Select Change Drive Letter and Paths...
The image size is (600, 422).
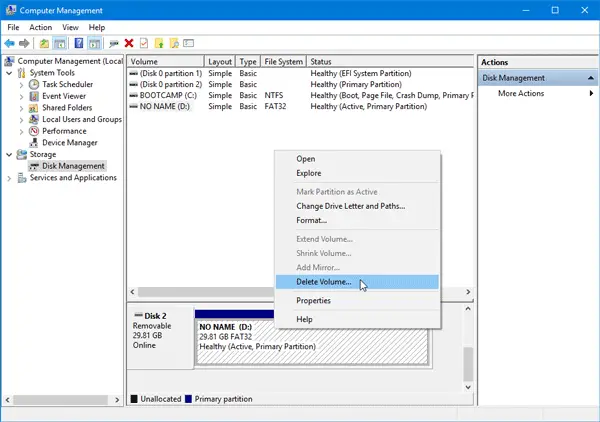coord(357,206)
